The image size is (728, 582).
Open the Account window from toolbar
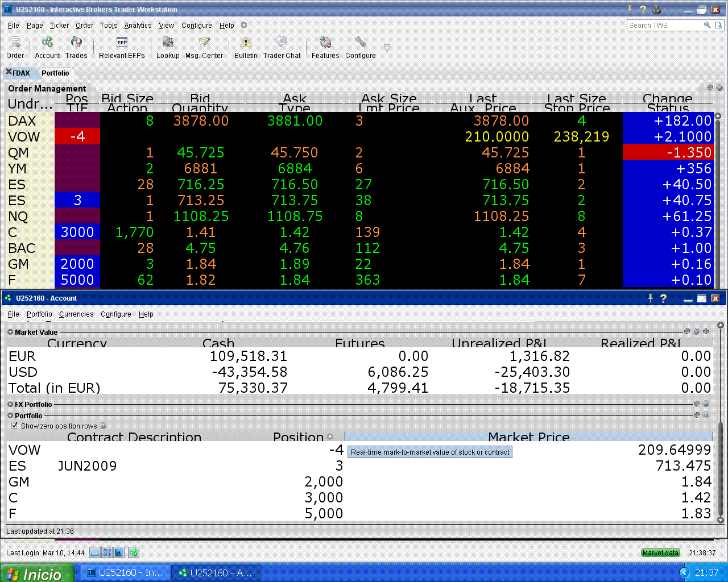click(x=47, y=47)
